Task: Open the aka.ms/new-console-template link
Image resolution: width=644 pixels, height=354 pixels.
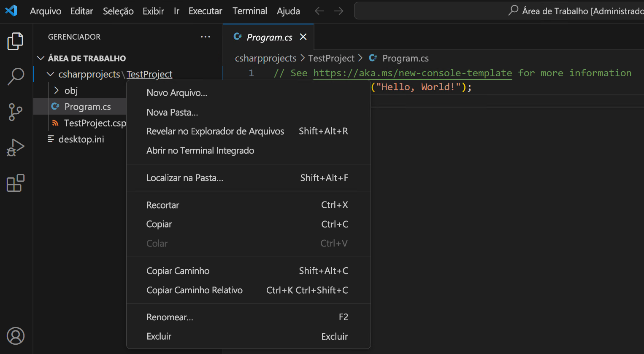Action: point(413,73)
